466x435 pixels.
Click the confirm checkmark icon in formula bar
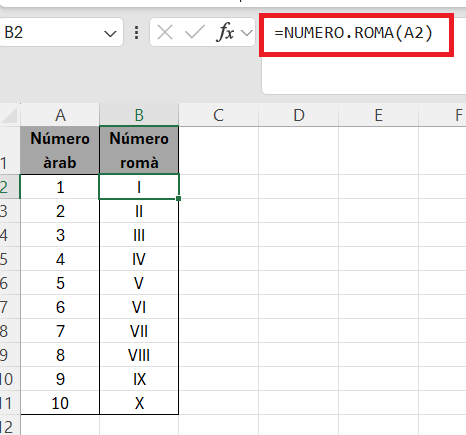click(194, 33)
